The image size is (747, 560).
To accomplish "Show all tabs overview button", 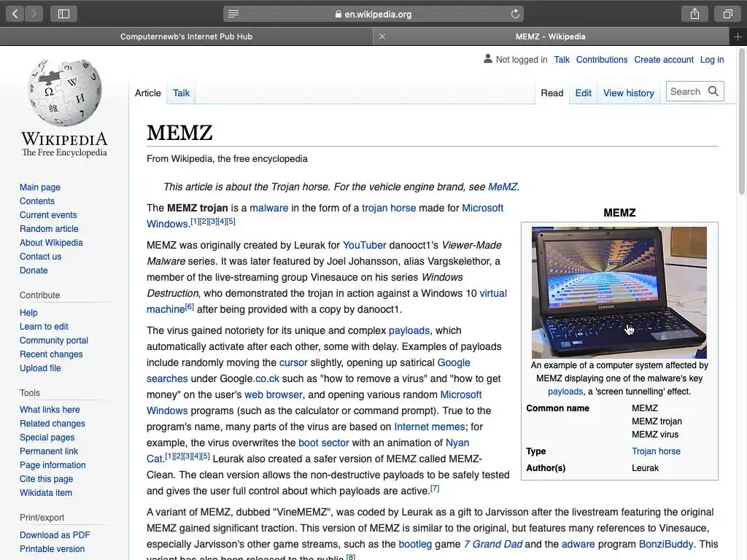I will [727, 14].
